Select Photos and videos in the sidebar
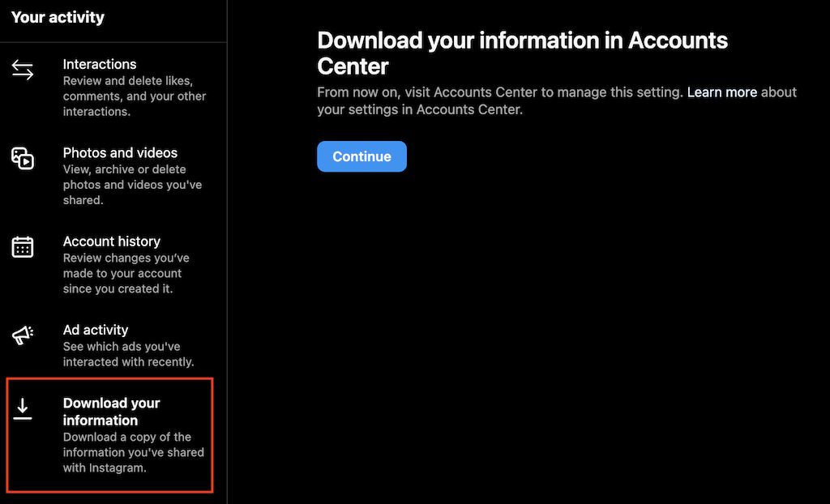 click(120, 152)
